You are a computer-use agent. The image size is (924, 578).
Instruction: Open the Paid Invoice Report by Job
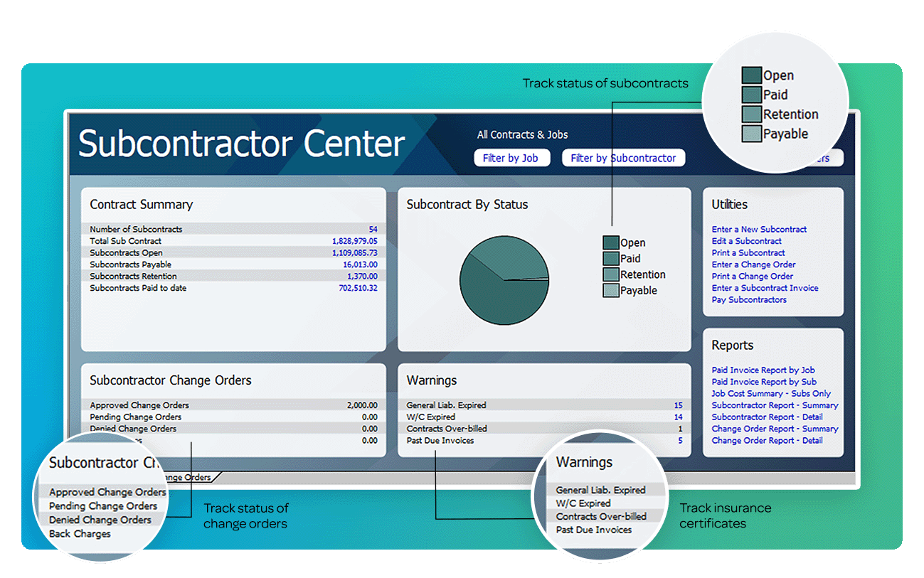click(x=763, y=370)
